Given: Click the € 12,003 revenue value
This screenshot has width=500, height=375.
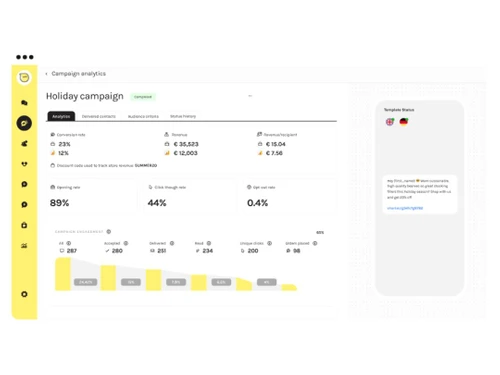Looking at the screenshot, I should pyautogui.click(x=186, y=153).
